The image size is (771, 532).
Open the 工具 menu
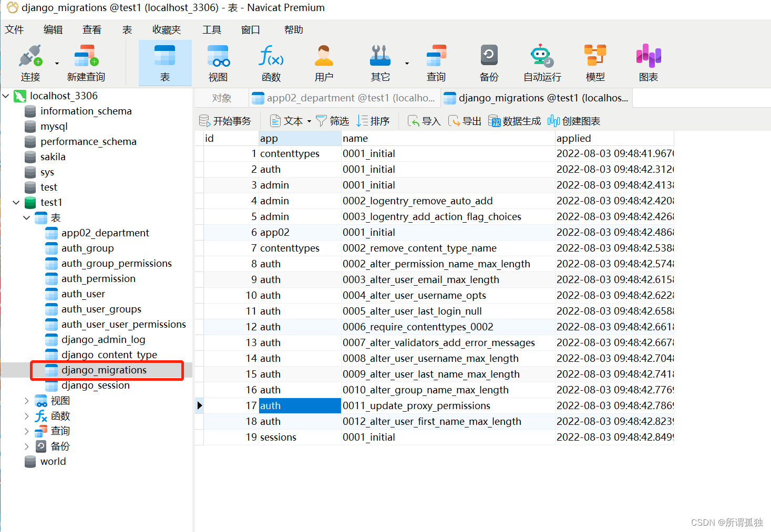tap(212, 30)
